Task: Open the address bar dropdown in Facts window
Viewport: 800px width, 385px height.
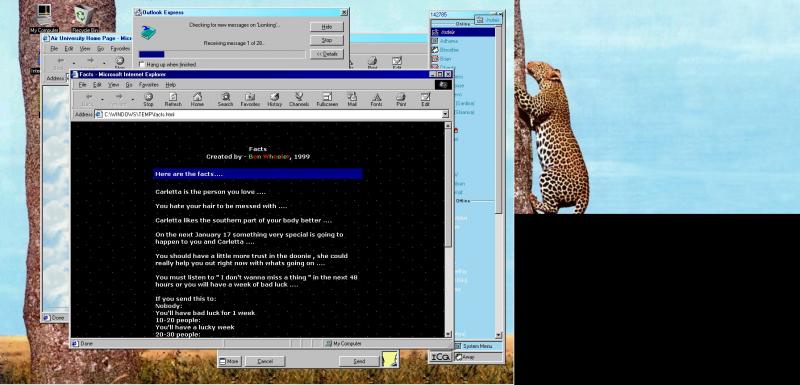Action: [x=445, y=114]
